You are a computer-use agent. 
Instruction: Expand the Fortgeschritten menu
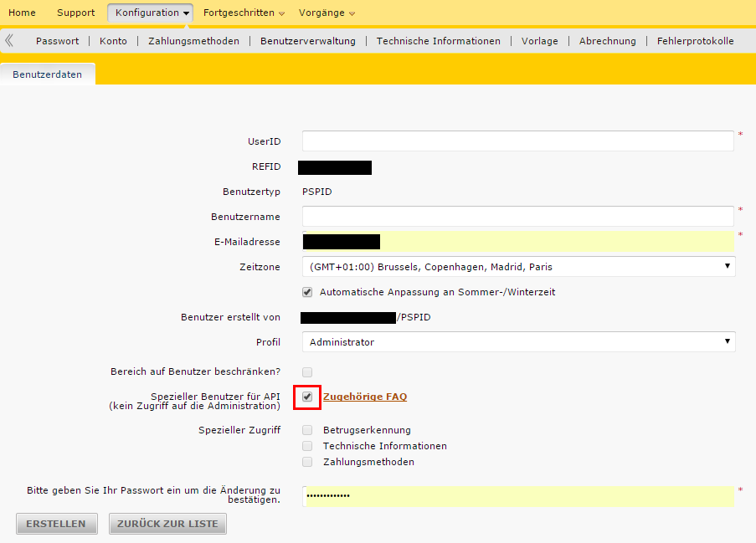(244, 13)
